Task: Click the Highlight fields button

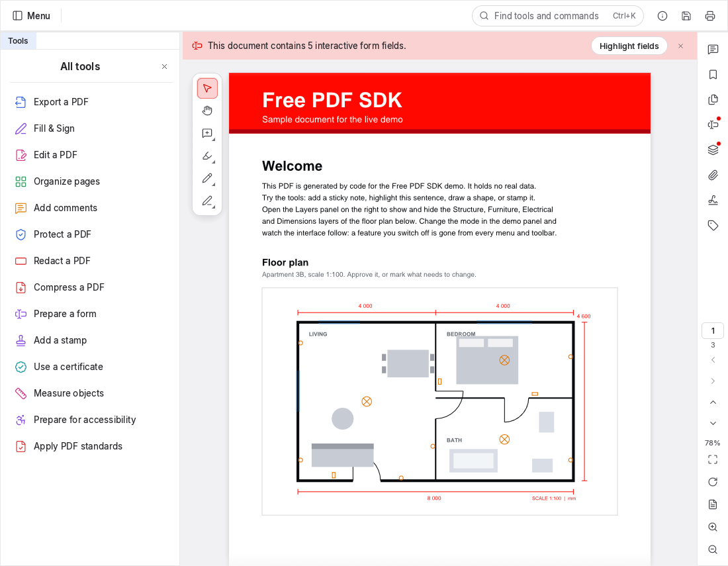Action: [x=629, y=46]
